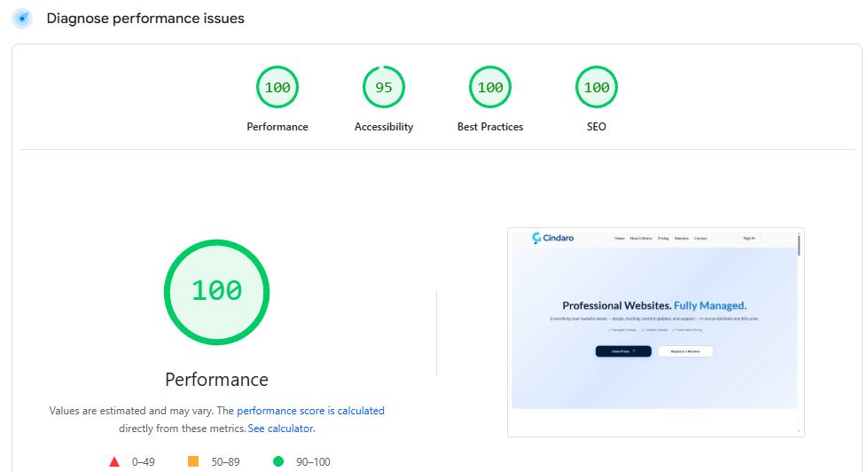Click the Accessibility label

(x=384, y=127)
